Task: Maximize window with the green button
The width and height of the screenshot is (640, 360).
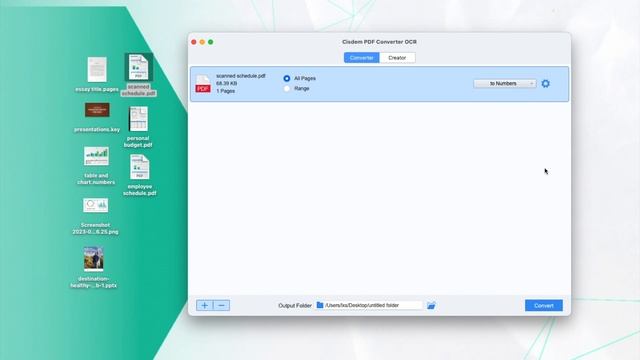Action: point(211,42)
